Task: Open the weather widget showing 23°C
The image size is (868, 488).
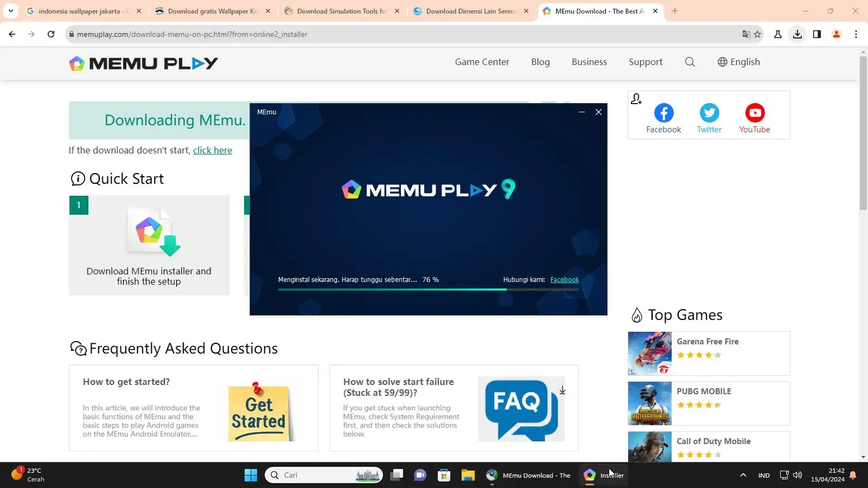Action: point(28,475)
